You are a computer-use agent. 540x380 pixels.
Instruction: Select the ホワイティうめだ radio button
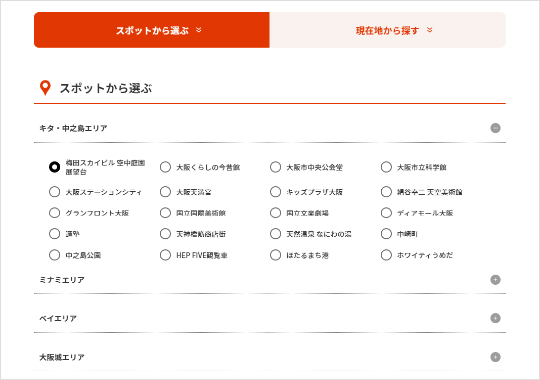(x=386, y=255)
